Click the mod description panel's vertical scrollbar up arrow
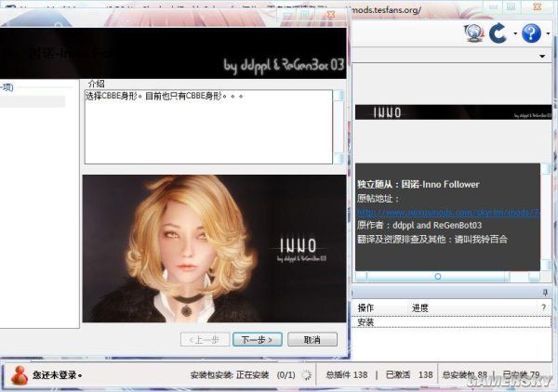This screenshot has height=392, width=558. [x=546, y=168]
